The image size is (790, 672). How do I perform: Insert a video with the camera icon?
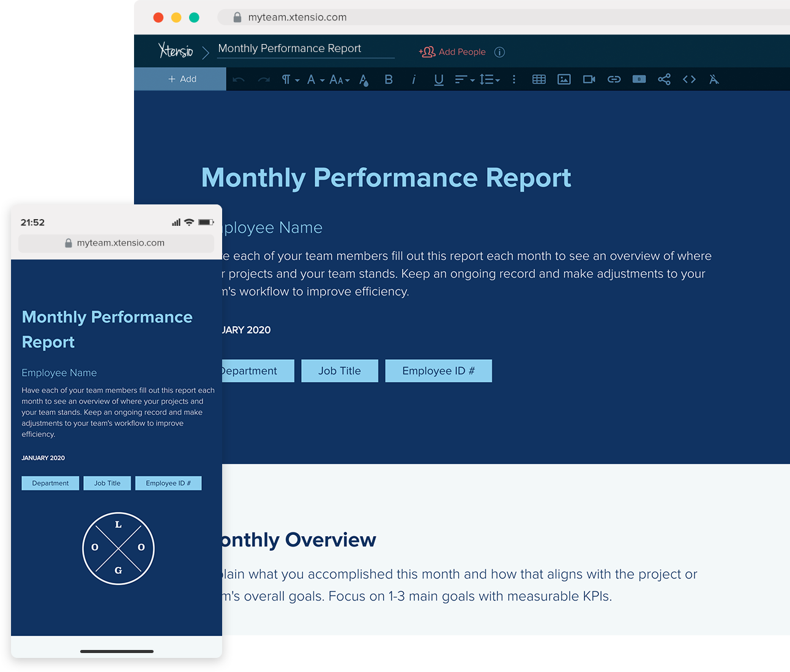[x=589, y=79]
